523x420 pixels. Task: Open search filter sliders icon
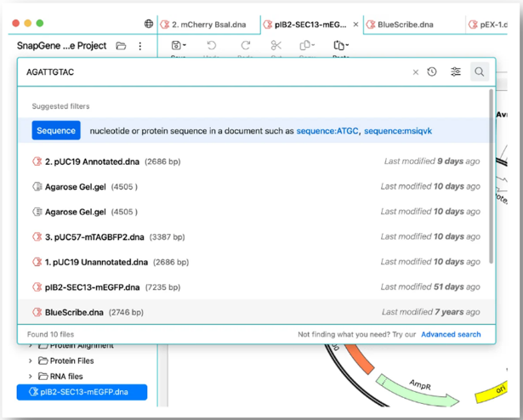456,71
